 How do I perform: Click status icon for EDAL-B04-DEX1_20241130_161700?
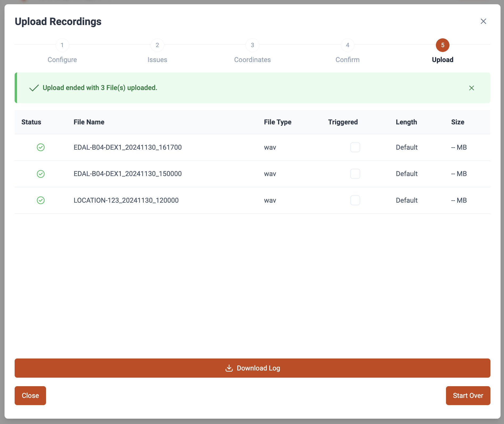(x=41, y=147)
